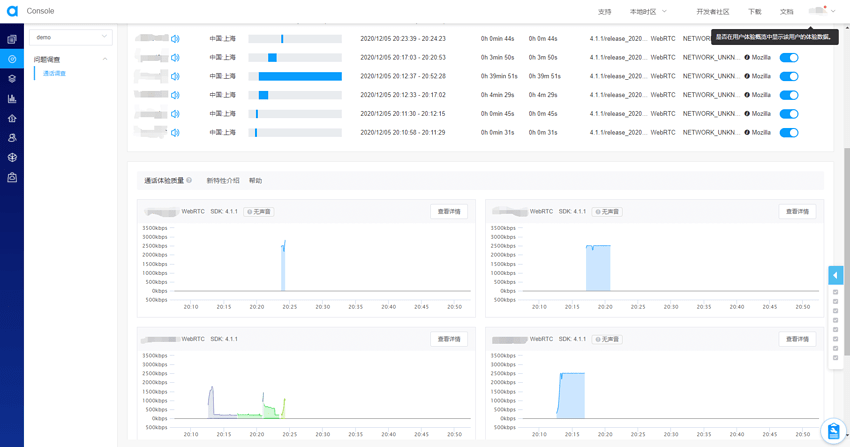Turn off the switch for 20:12:37 row

[x=789, y=76]
